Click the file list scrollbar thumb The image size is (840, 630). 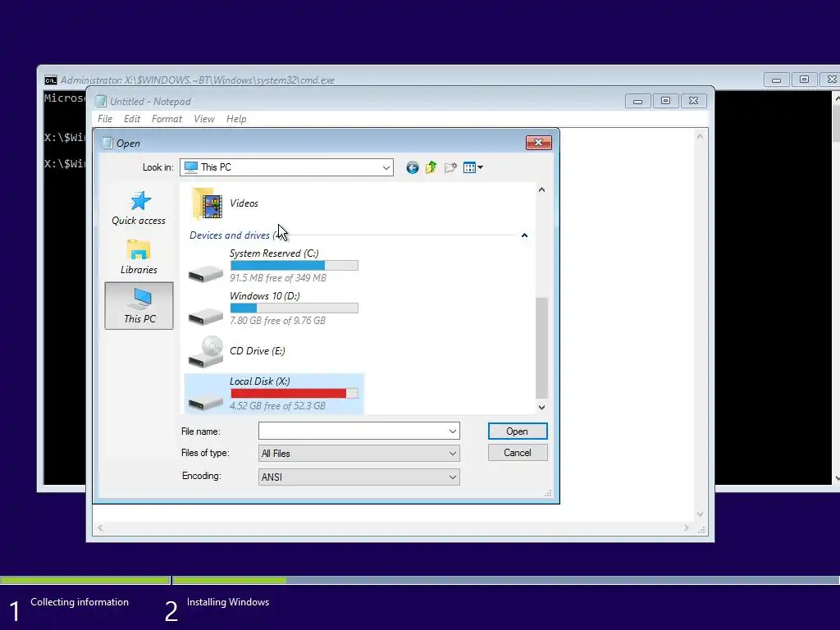tap(541, 348)
